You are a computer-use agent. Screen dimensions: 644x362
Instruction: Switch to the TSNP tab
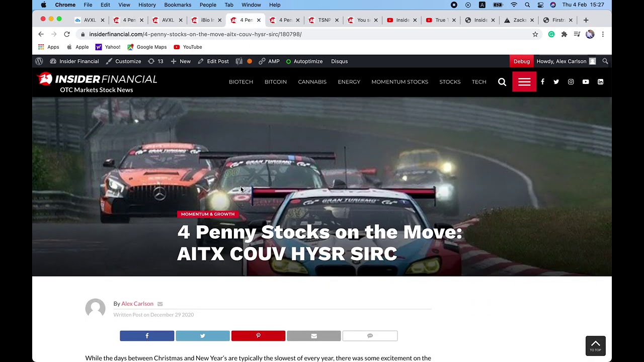(323, 20)
